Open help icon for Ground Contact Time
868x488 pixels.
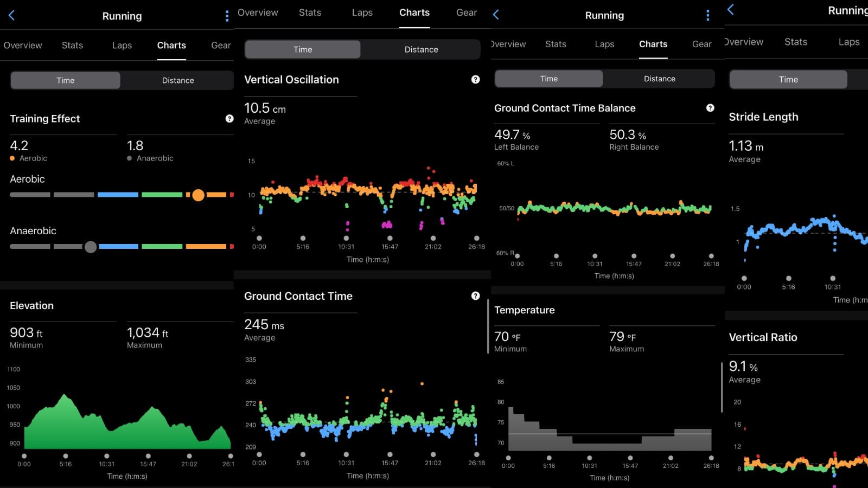[475, 296]
